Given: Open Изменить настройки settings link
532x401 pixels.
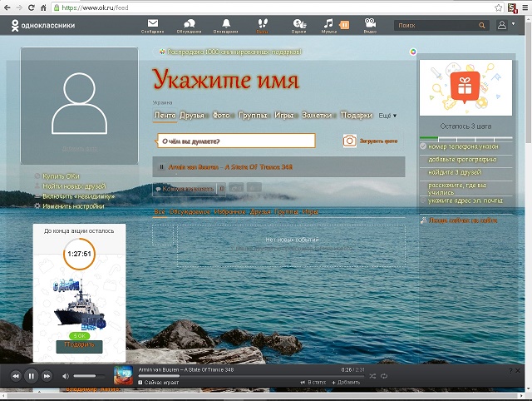Looking at the screenshot, I should coord(73,206).
